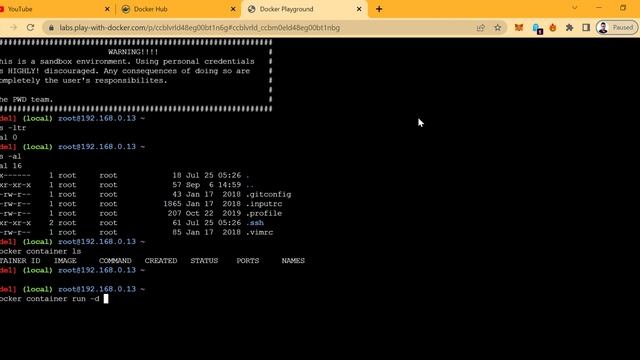
Task: View site lock information icon
Action: pos(51,28)
